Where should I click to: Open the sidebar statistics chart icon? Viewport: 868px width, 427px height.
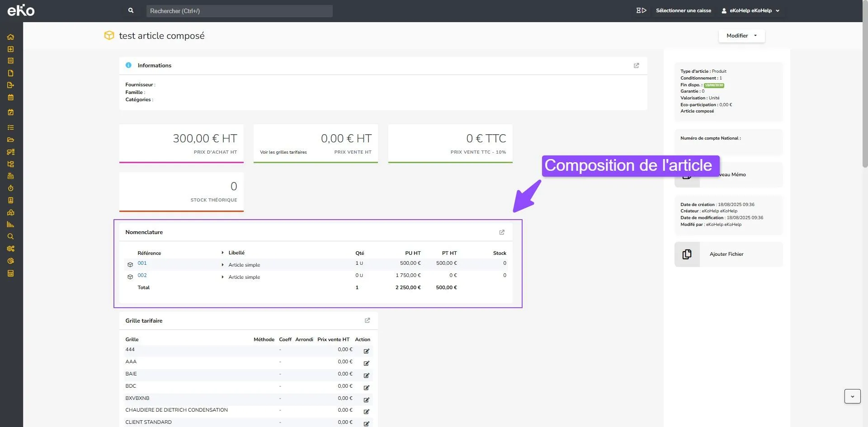10,225
